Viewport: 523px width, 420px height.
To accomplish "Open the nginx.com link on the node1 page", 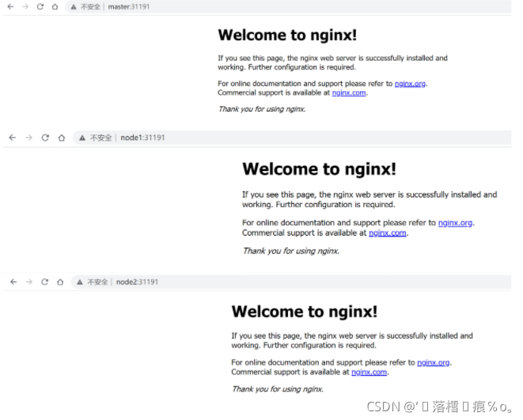I will [x=388, y=233].
